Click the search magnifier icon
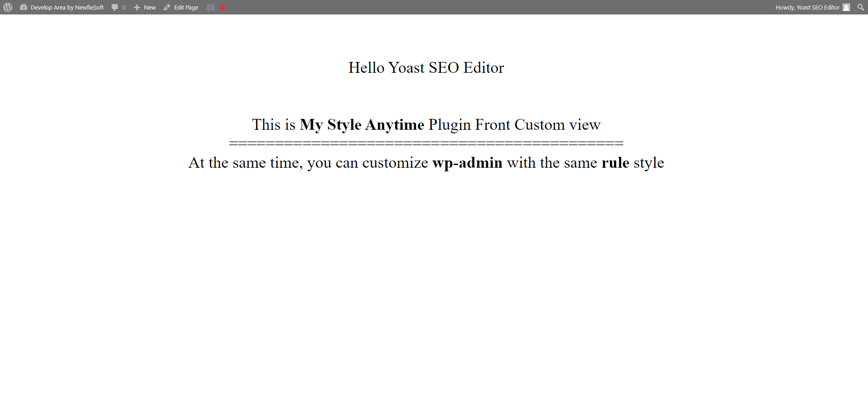Screen dimensions: 868x420 pos(860,7)
